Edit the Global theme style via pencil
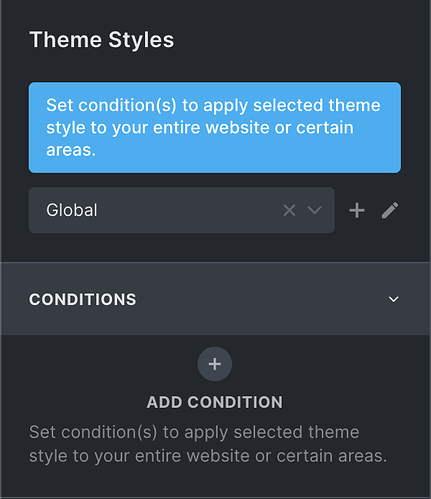Viewport: 431px width, 499px height. (x=390, y=210)
